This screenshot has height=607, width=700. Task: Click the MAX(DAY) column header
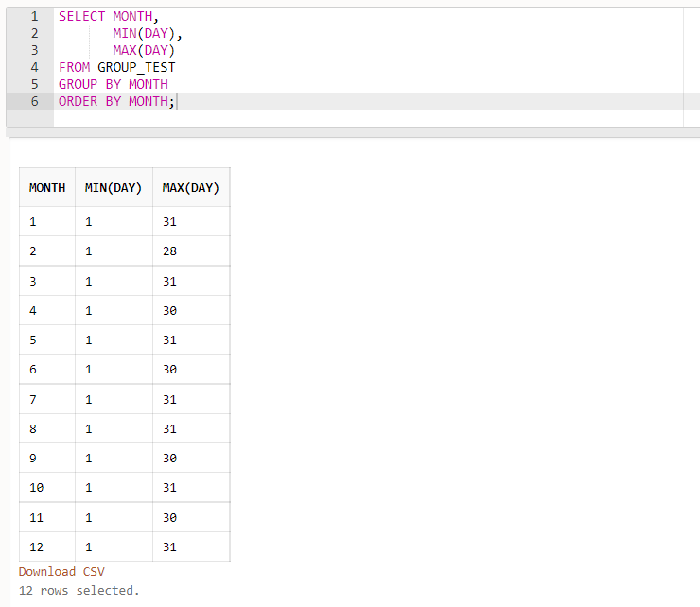click(191, 187)
